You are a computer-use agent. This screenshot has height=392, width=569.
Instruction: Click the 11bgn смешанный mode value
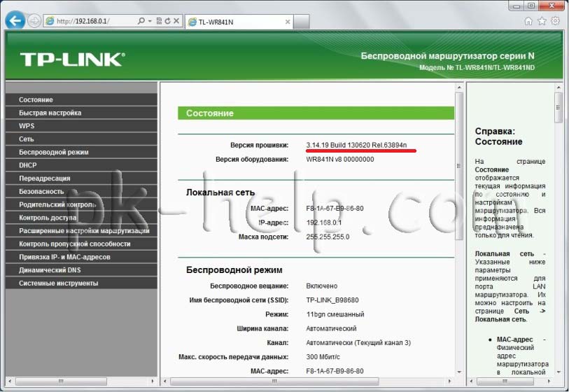point(335,314)
